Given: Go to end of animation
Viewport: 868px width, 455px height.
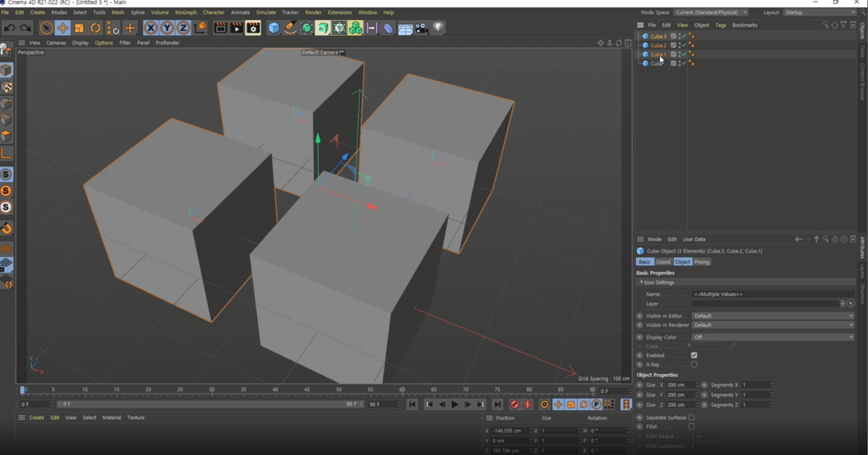Looking at the screenshot, I should [497, 404].
